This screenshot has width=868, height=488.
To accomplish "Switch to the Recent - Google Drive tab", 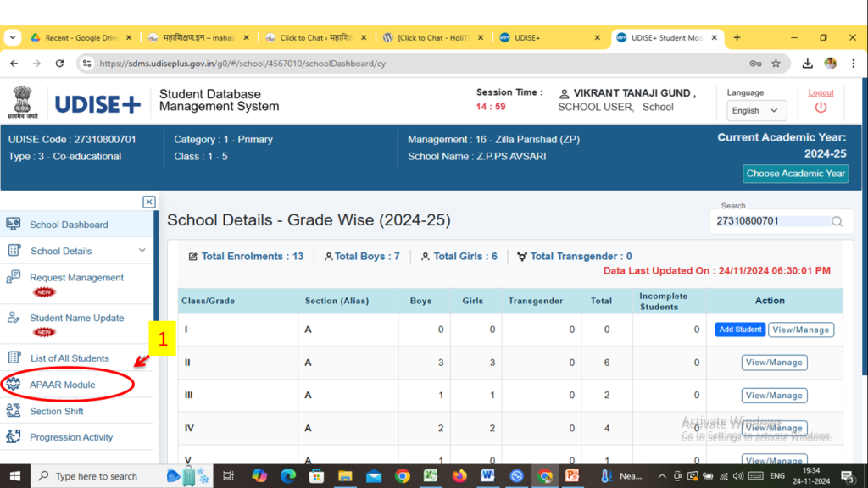I will [x=81, y=37].
